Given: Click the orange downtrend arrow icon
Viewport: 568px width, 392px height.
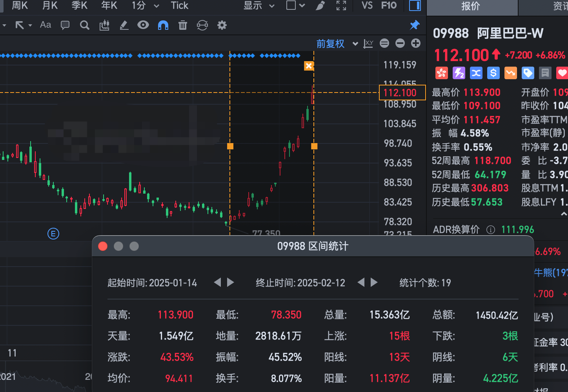Looking at the screenshot, I should tap(510, 73).
